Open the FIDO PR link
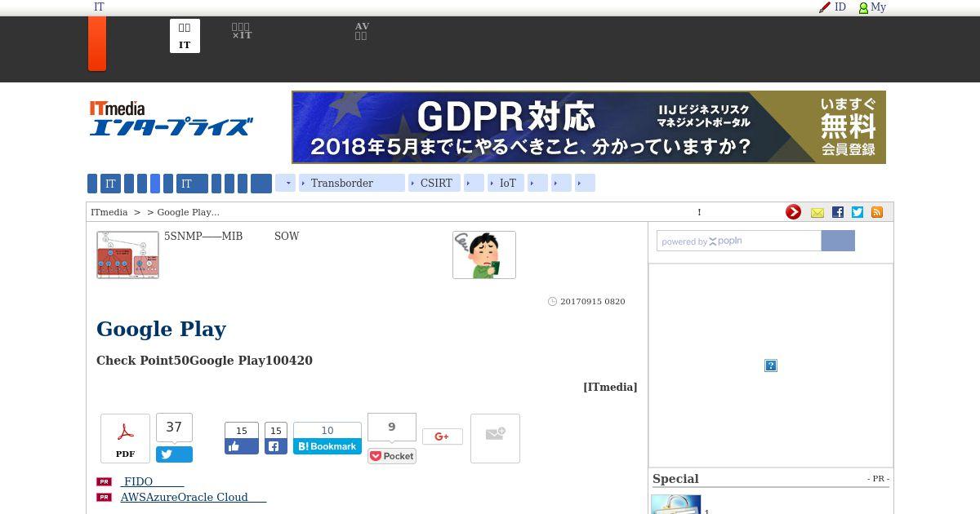This screenshot has width=980, height=514. click(x=152, y=481)
